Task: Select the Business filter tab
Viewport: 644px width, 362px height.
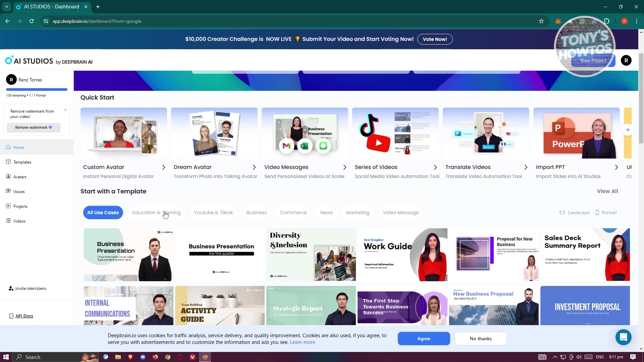Action: pos(256,213)
